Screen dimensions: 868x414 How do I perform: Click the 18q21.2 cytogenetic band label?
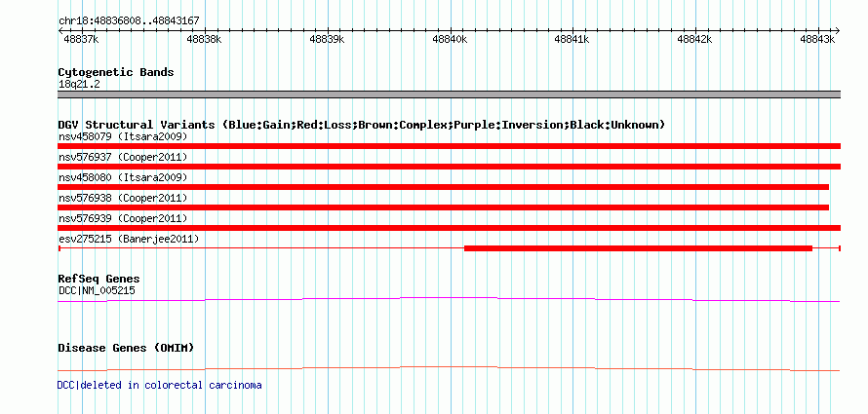(79, 85)
